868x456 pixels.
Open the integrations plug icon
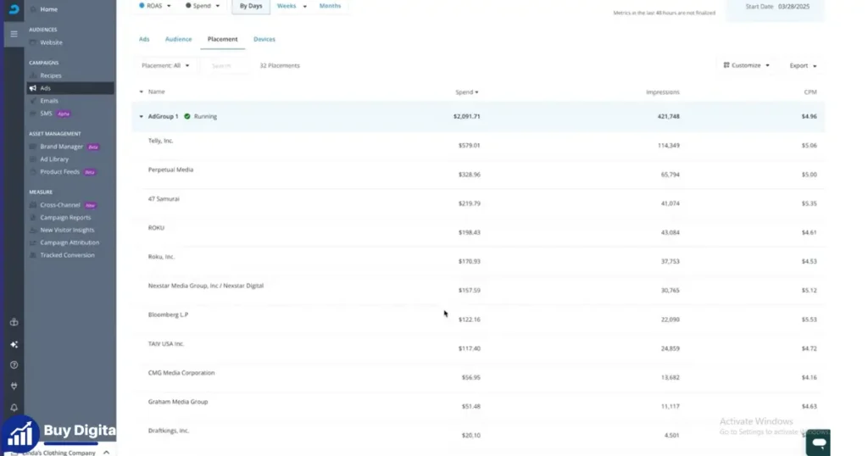click(x=14, y=386)
